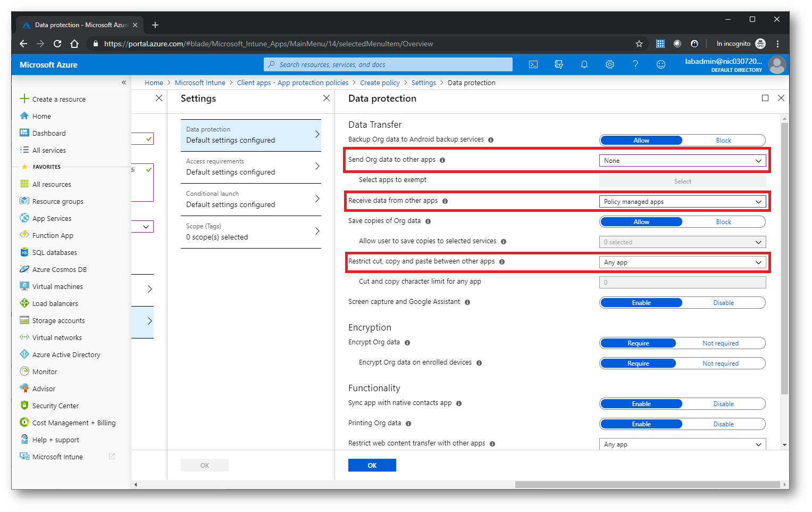This screenshot has height=512, width=812.
Task: Bookmark this page with star icon
Action: 639,44
